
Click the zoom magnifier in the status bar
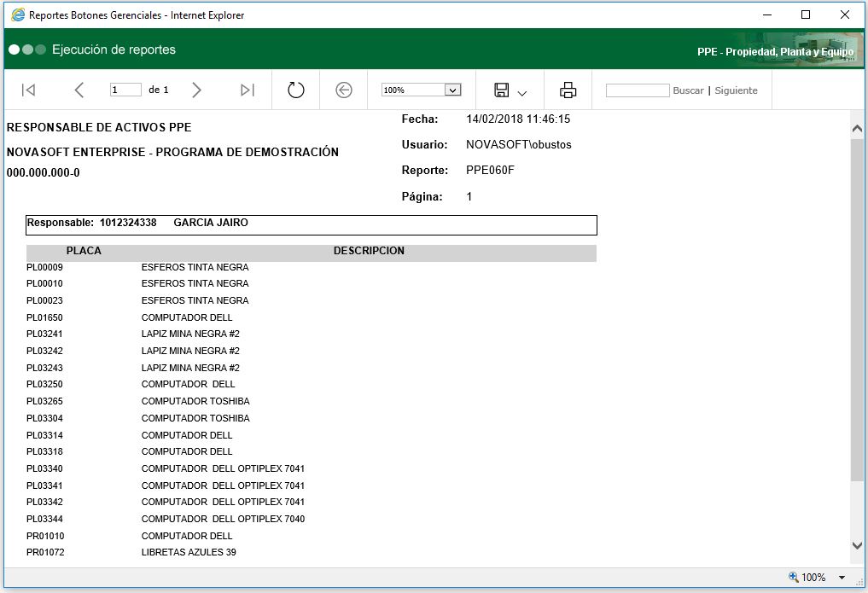tap(793, 577)
